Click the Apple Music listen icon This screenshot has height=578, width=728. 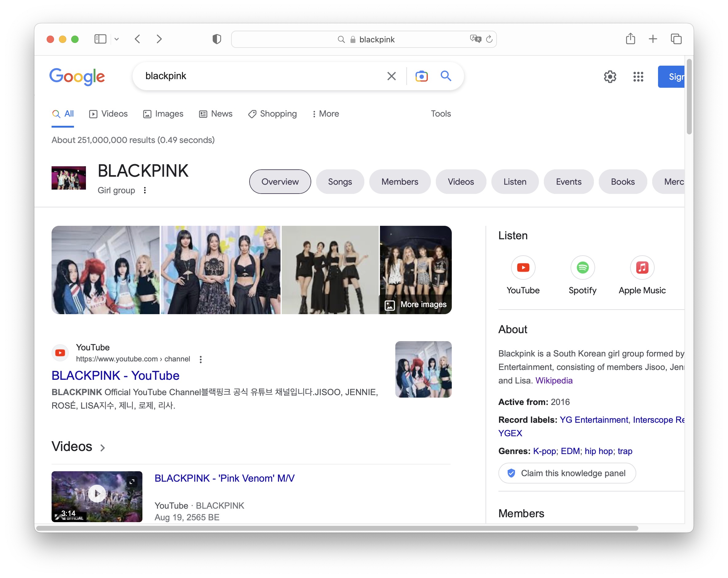pyautogui.click(x=642, y=268)
